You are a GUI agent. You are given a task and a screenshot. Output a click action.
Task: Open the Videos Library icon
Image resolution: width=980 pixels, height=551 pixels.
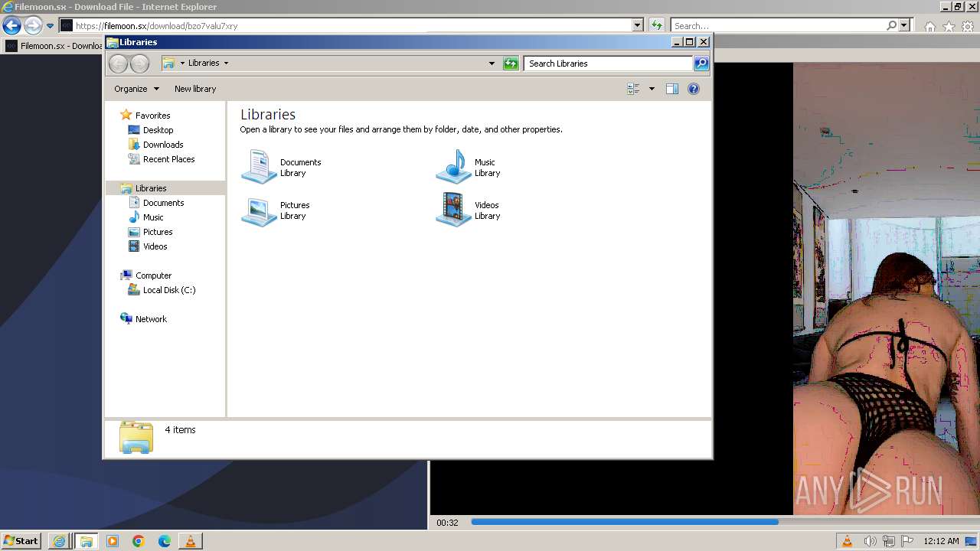tap(453, 210)
